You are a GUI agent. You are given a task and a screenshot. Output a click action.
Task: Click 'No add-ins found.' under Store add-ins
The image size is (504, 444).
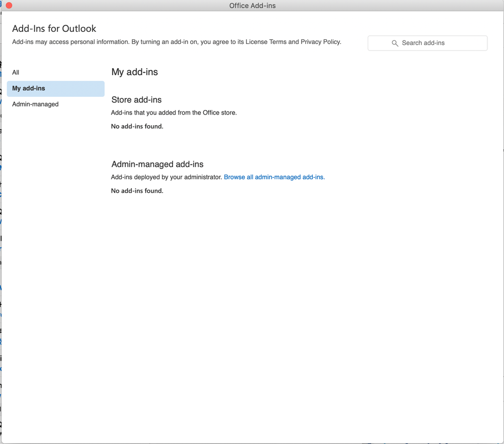(x=137, y=126)
